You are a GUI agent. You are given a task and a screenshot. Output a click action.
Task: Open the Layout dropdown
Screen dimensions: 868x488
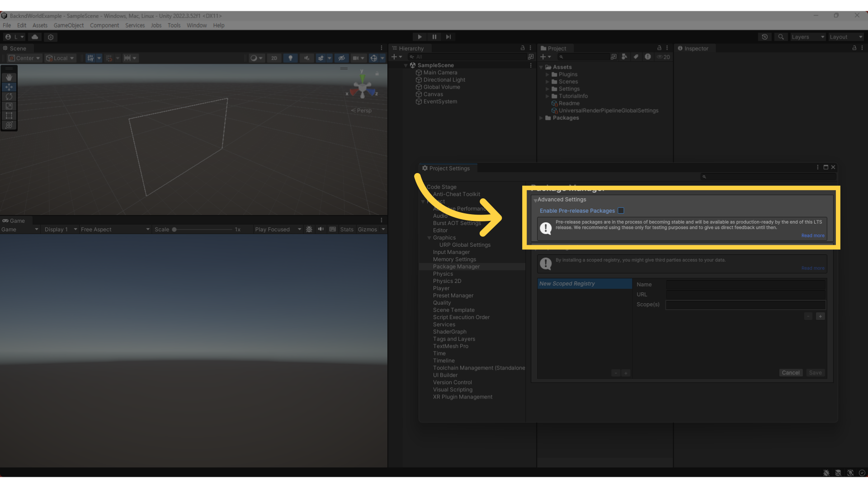(x=846, y=37)
